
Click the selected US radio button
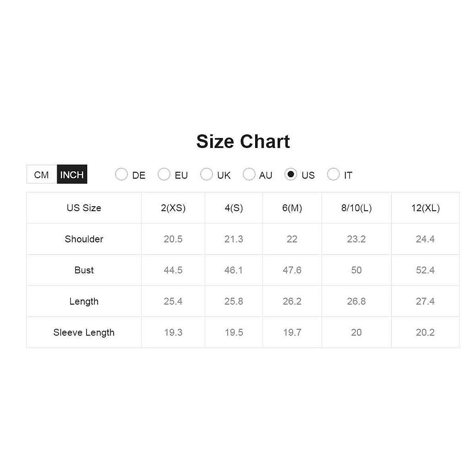pos(291,174)
